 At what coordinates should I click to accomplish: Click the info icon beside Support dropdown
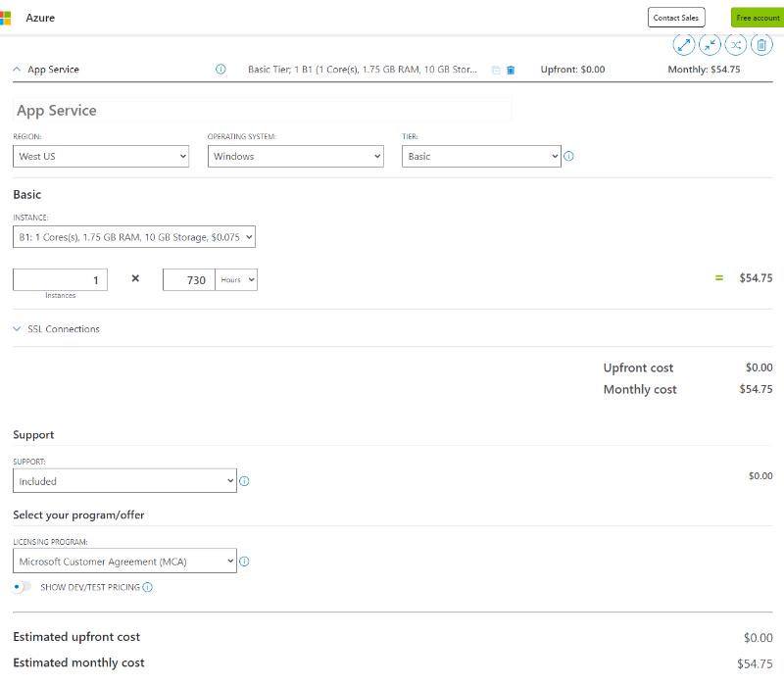[x=244, y=481]
